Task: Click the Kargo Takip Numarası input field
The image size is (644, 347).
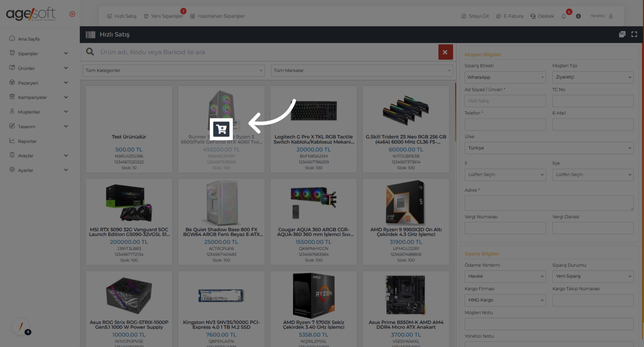Action: pyautogui.click(x=593, y=300)
